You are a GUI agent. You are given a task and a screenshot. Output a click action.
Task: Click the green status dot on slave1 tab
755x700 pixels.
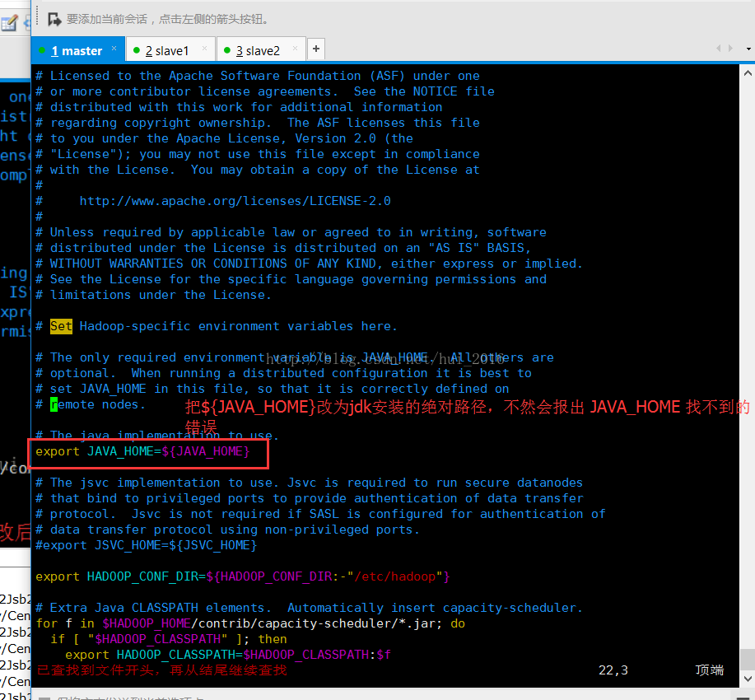(x=137, y=51)
